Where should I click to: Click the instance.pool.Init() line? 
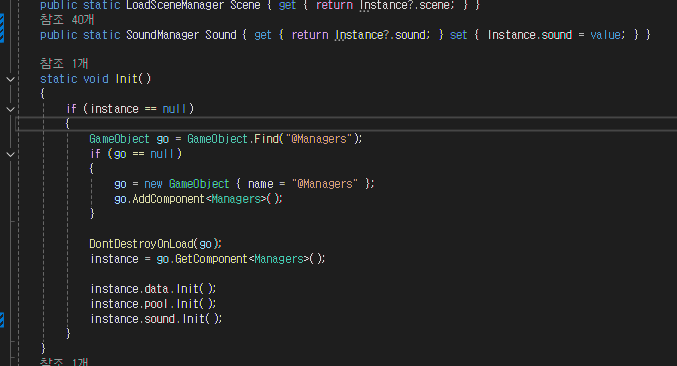coord(153,304)
